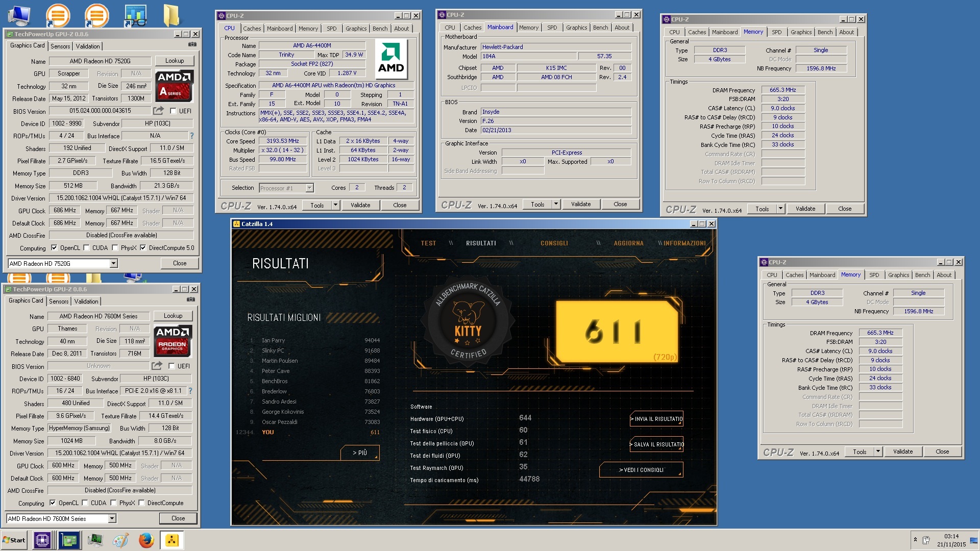Image resolution: width=980 pixels, height=551 pixels.
Task: Open SPD tab in CPU-Z Mainboard window
Action: (x=552, y=28)
